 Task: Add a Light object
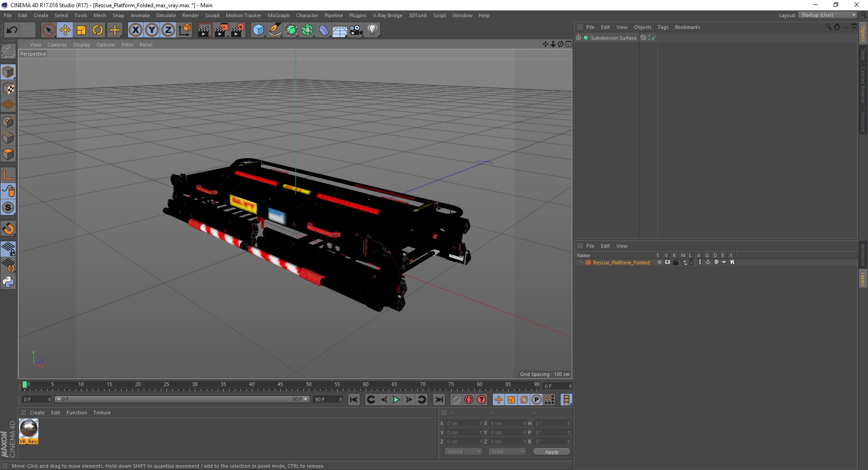coord(373,30)
